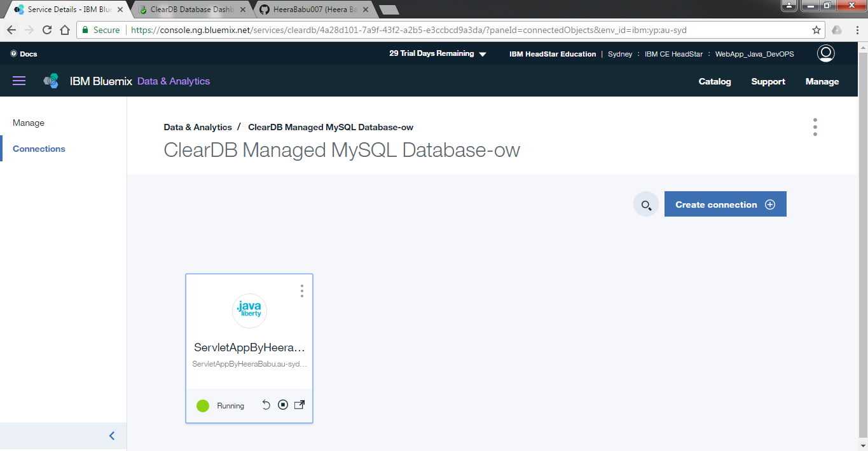Click the Data & Analytics header link
Screen dimensions: 868x451
click(x=174, y=81)
